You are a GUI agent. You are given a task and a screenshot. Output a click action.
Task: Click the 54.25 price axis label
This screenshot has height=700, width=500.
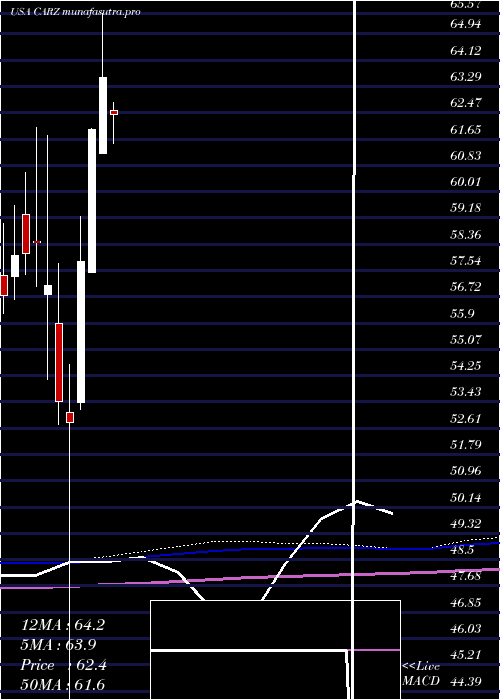pyautogui.click(x=466, y=366)
